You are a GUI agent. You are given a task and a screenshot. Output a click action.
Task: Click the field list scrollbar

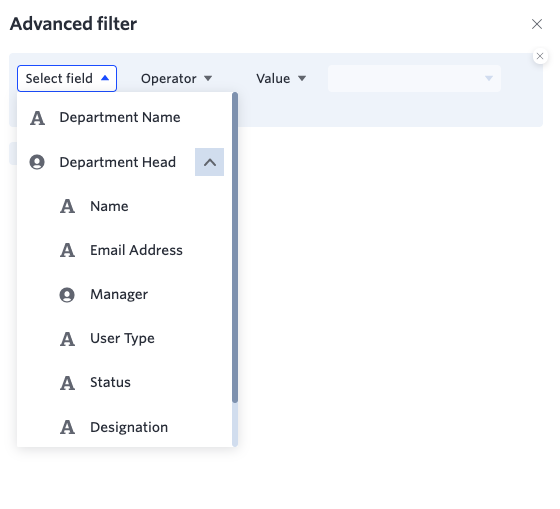(235, 248)
